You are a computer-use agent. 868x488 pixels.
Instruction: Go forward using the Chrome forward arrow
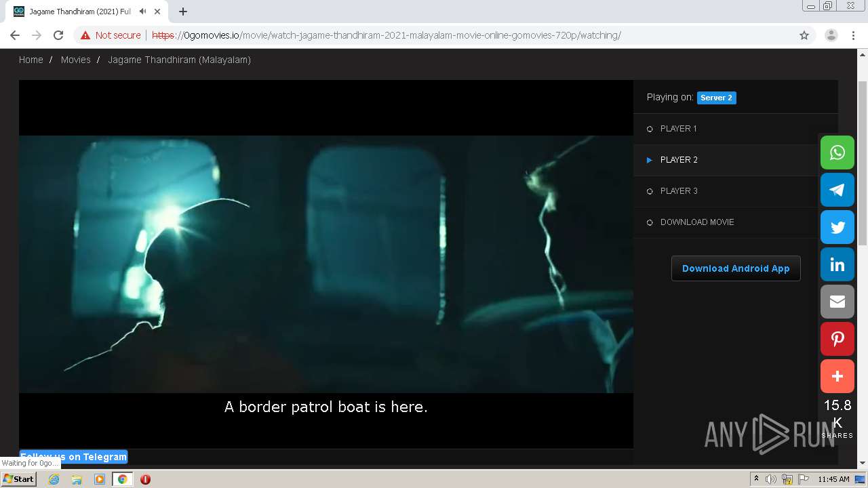pyautogui.click(x=37, y=35)
